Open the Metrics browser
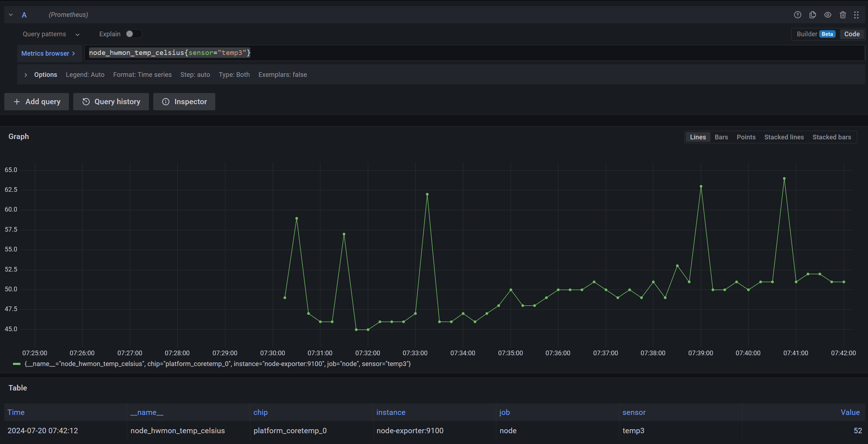The width and height of the screenshot is (868, 444). [x=48, y=53]
